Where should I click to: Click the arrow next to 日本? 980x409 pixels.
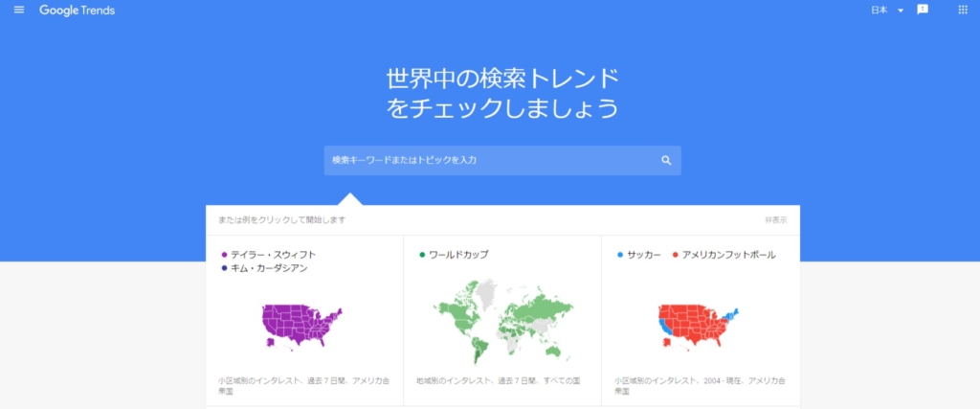click(901, 11)
